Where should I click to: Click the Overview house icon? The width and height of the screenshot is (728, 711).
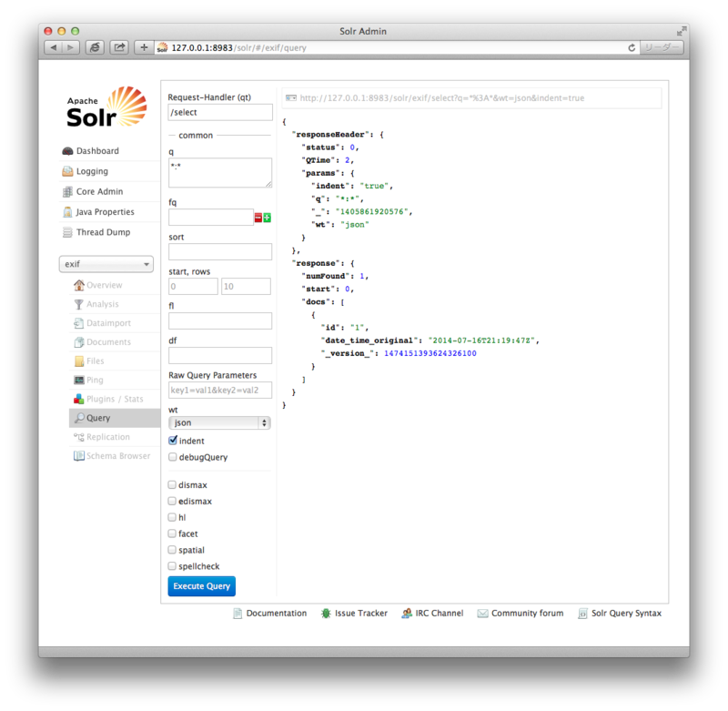pyautogui.click(x=79, y=285)
